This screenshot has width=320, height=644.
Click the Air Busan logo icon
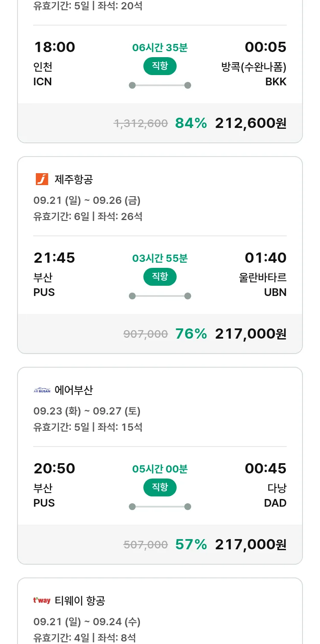[42, 390]
